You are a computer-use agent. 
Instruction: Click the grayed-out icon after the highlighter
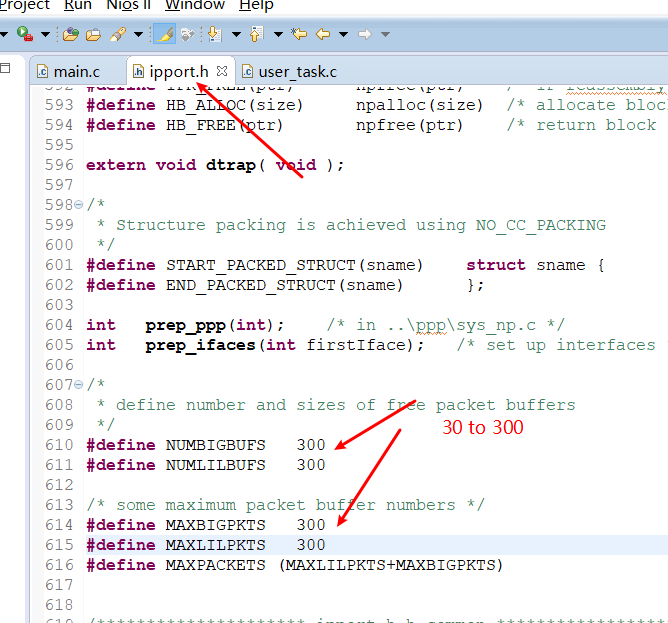point(187,34)
